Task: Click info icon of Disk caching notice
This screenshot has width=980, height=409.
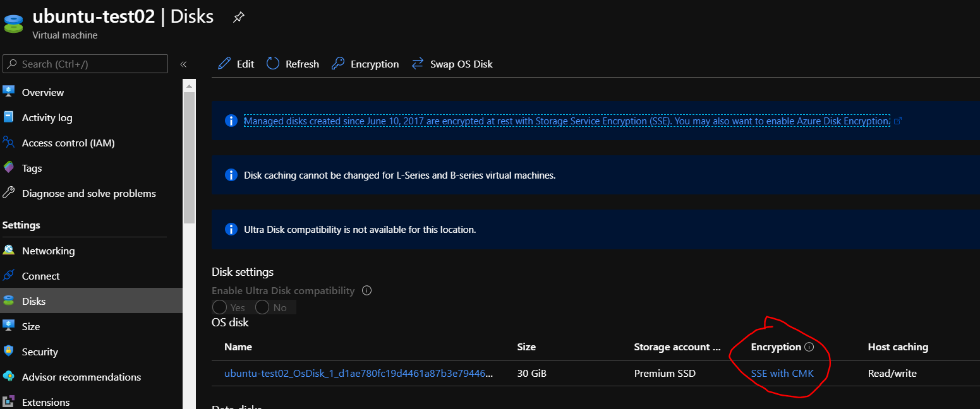Action: pos(231,175)
